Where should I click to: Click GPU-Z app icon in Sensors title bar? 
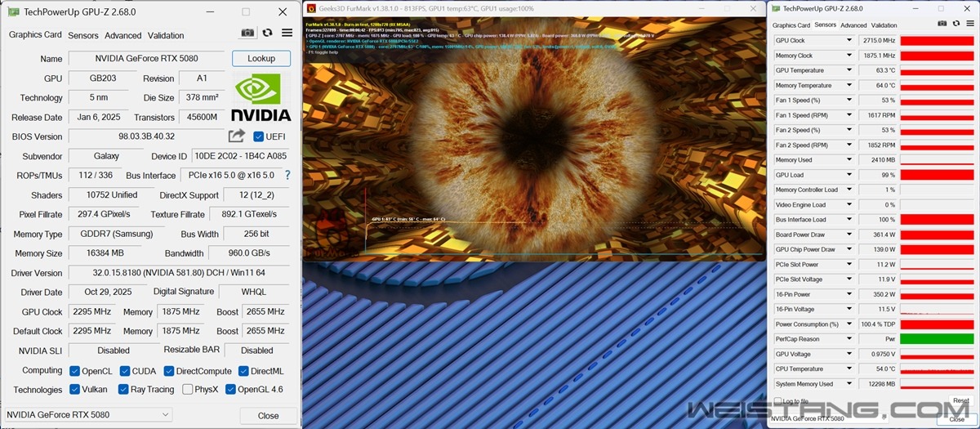pyautogui.click(x=777, y=8)
